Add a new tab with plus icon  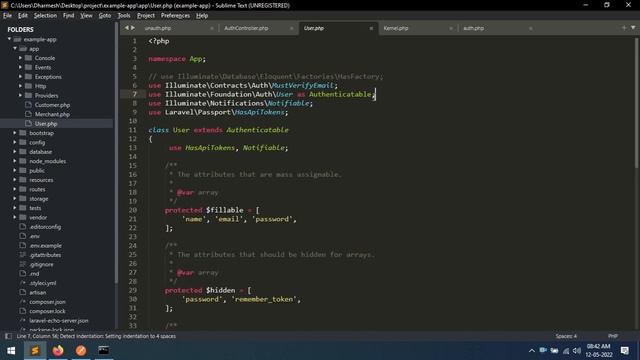click(624, 28)
